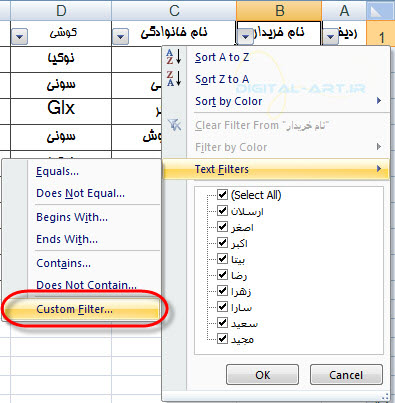
Task: Select column B header
Action: point(279,10)
